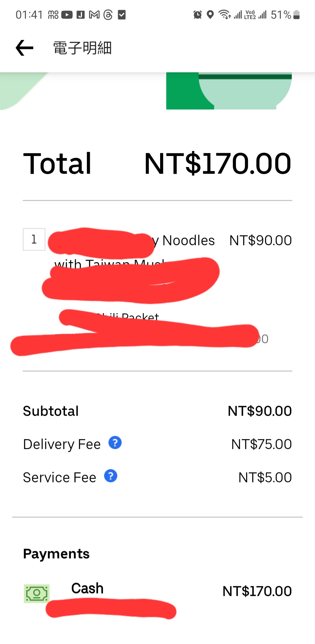Tap the back arrow button
This screenshot has height=644, width=315.
(x=24, y=48)
